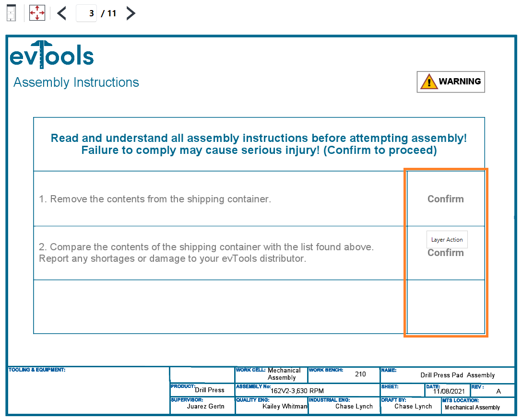This screenshot has width=522, height=420.
Task: Click the WORK BENCH value '210'
Action: coord(360,374)
